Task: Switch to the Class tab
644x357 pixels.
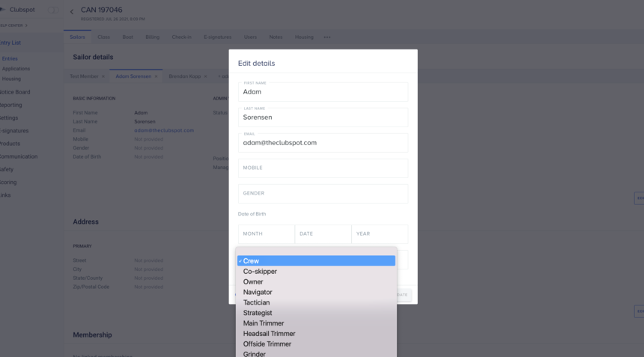Action: click(103, 37)
